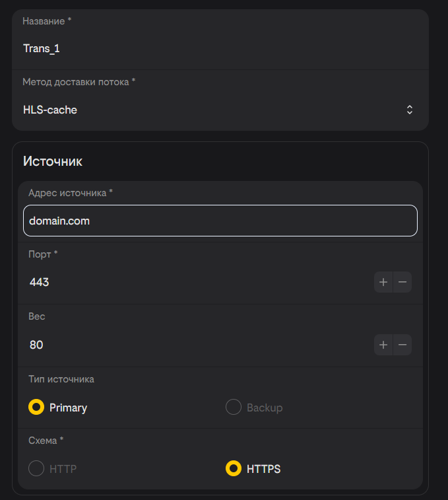Increase the Порт value with plus button
448x500 pixels.
tap(383, 283)
